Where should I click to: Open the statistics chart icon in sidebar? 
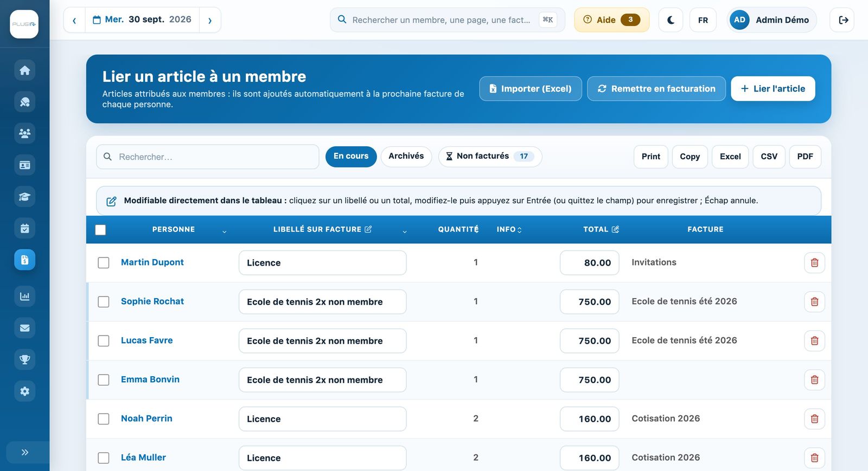point(25,296)
